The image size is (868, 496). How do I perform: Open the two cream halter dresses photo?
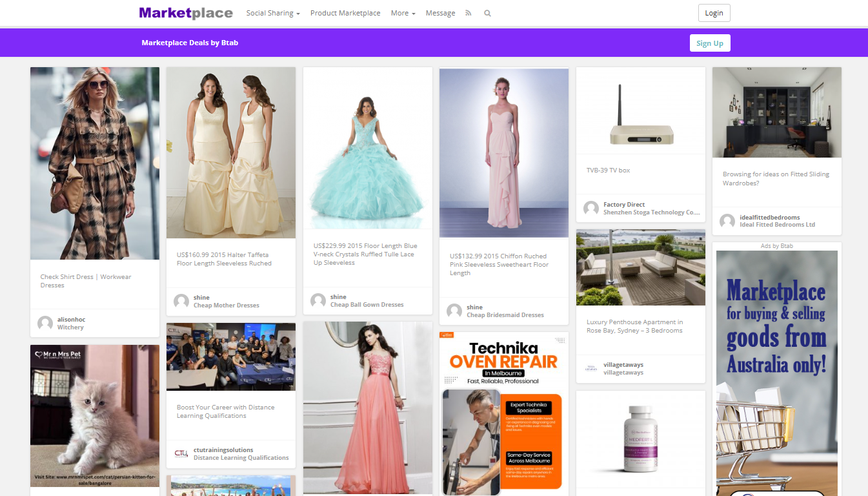231,152
